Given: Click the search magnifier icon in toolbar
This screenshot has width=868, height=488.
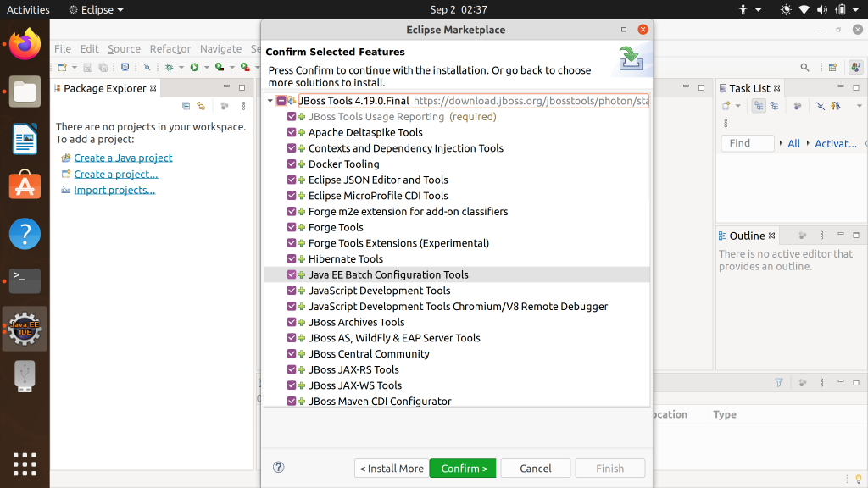Looking at the screenshot, I should click(x=804, y=67).
